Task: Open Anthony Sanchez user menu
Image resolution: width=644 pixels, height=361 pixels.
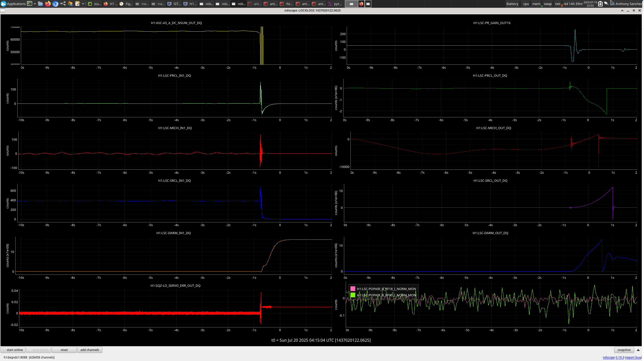Action: 629,4
